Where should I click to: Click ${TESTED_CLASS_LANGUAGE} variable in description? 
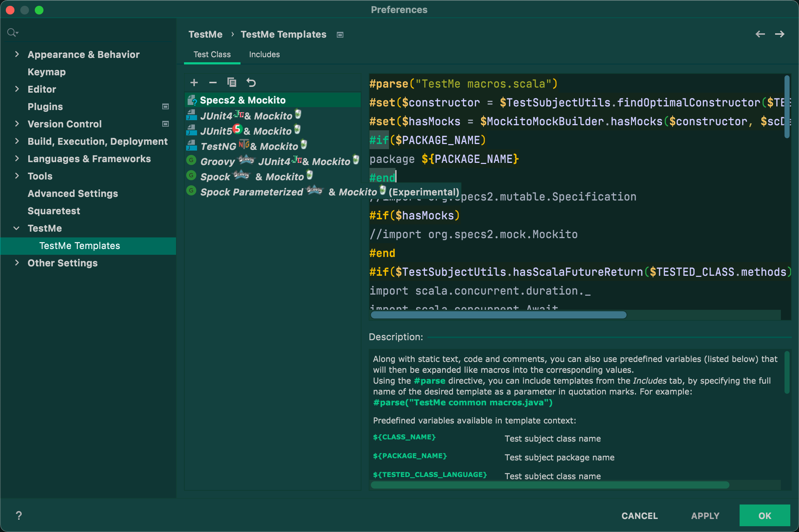(430, 475)
